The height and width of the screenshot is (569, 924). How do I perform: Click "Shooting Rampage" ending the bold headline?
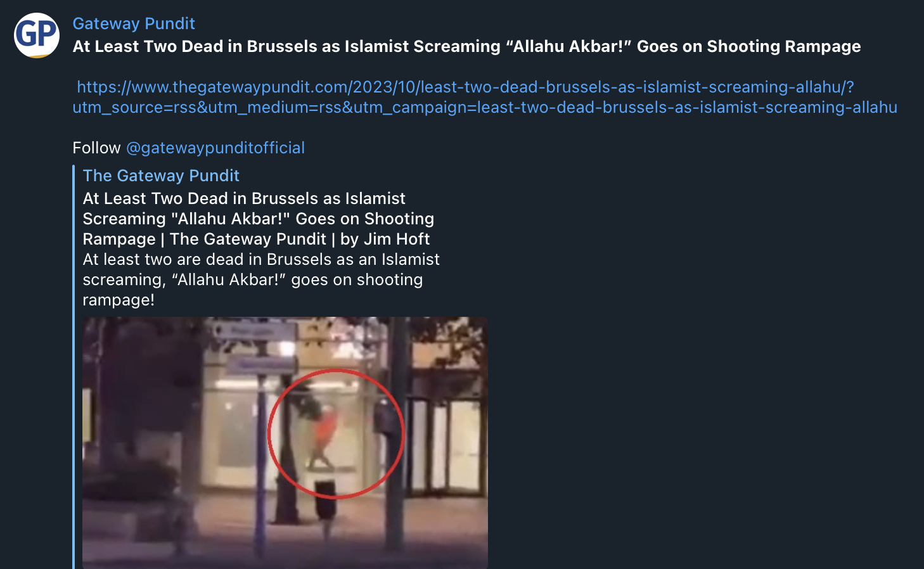[x=784, y=46]
